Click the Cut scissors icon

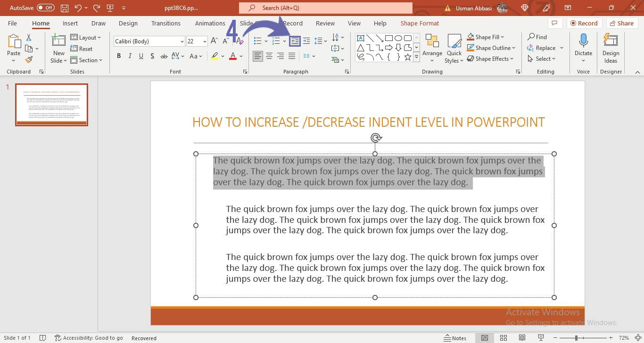pos(29,38)
